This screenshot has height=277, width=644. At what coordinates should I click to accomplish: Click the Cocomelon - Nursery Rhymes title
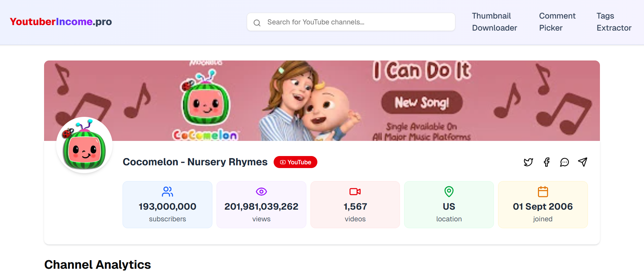coord(195,162)
